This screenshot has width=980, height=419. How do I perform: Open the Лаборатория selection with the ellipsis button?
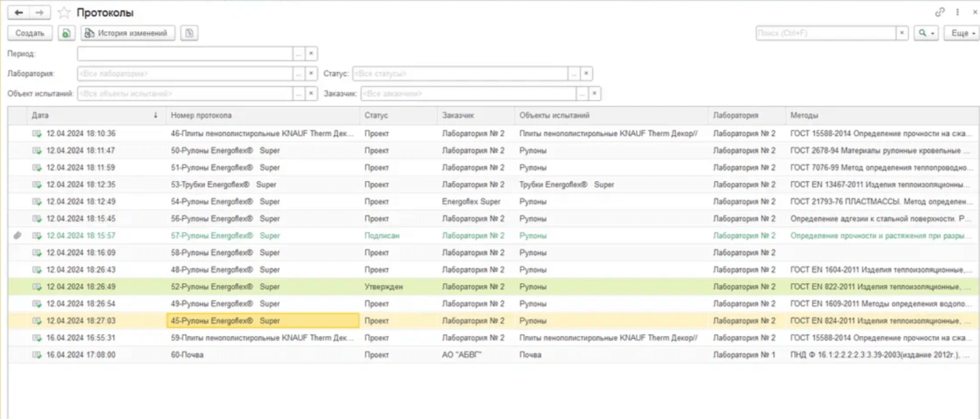tap(299, 74)
